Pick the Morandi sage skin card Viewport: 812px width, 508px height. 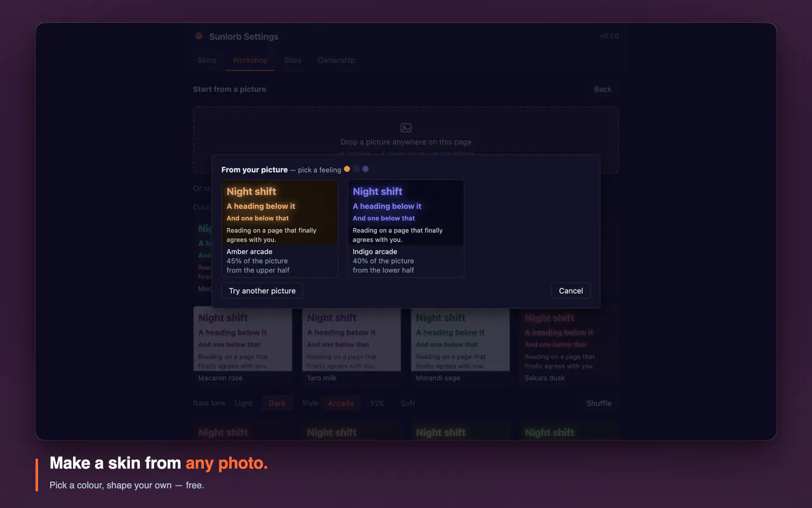461,346
